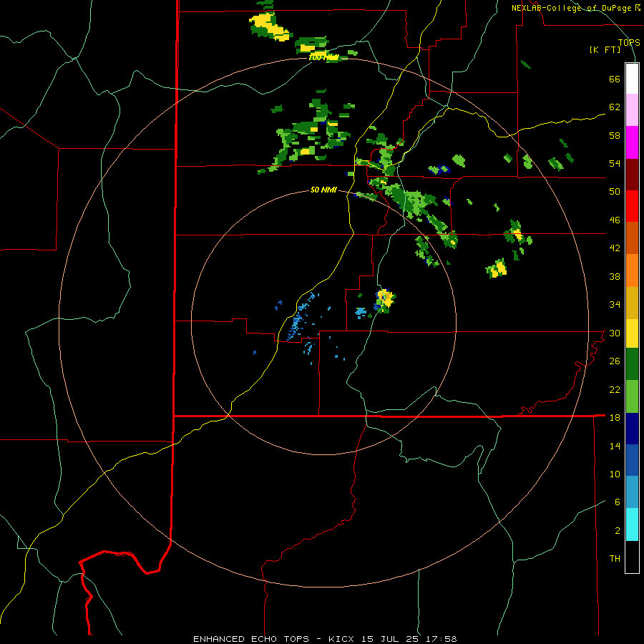Click the light green legend swatch
The image size is (644, 644).
point(632,396)
